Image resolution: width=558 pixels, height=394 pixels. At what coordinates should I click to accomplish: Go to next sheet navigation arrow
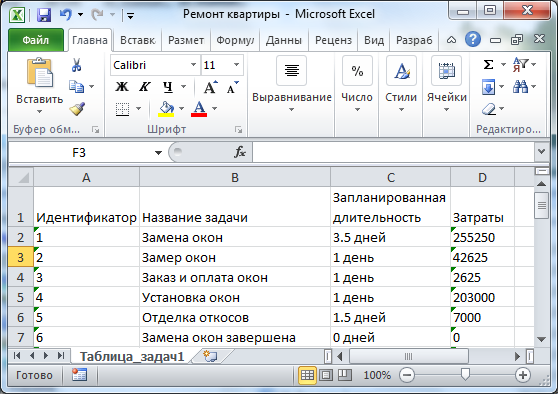[x=46, y=356]
